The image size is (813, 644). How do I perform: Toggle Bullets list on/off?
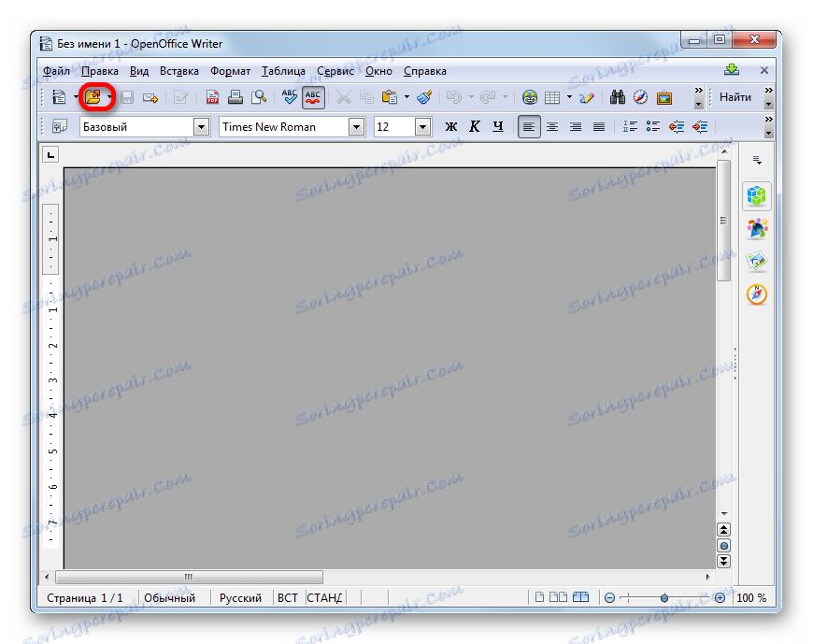653,126
